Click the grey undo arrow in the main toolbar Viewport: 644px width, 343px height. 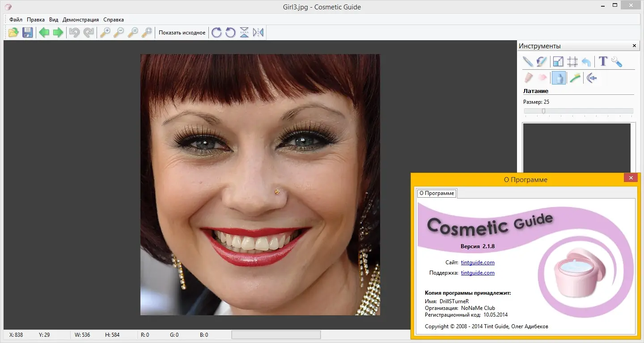point(74,32)
